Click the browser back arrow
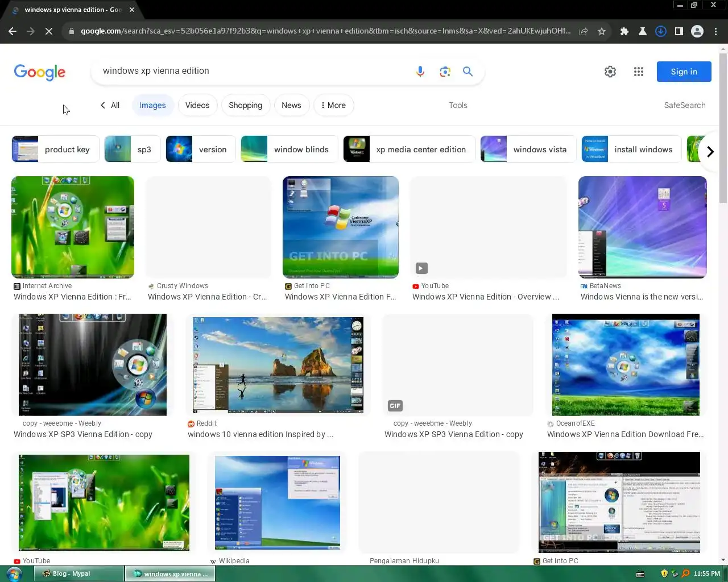This screenshot has height=582, width=728. click(x=13, y=31)
